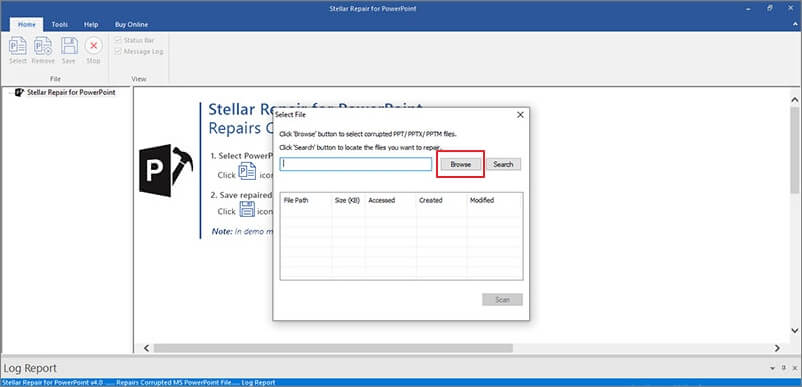Select Stellar Repair for PowerPoint tree node

coord(71,93)
